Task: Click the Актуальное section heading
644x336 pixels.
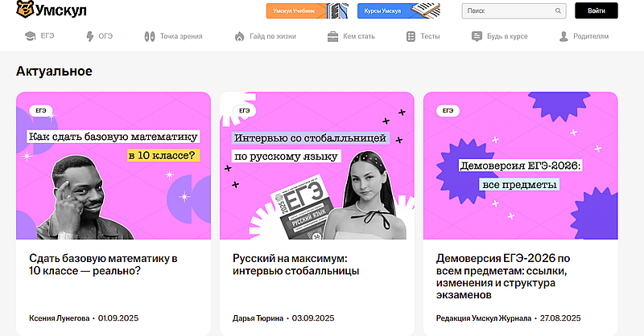Action: (54, 71)
